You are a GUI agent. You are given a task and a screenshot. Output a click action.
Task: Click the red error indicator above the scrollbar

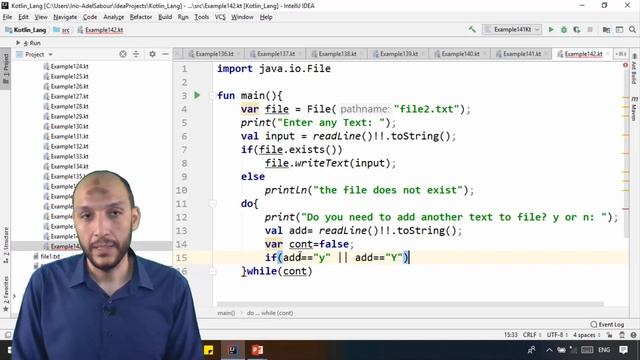pos(625,65)
